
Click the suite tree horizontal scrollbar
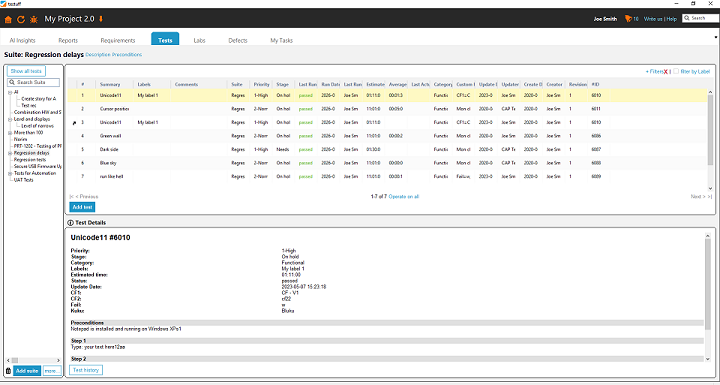(34, 360)
